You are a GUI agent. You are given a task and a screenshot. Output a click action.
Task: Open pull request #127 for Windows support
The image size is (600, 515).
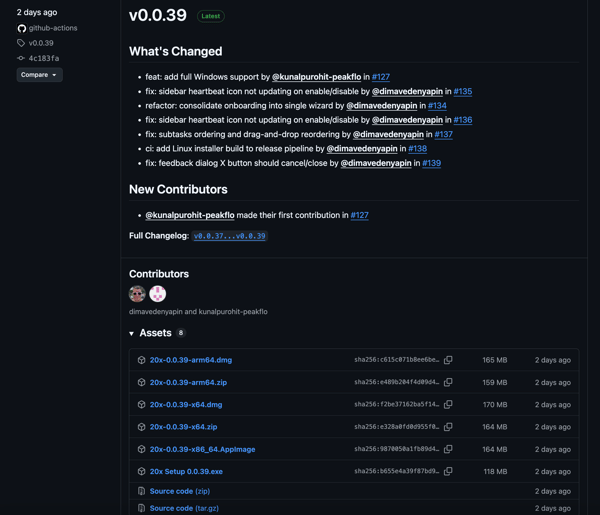point(380,77)
